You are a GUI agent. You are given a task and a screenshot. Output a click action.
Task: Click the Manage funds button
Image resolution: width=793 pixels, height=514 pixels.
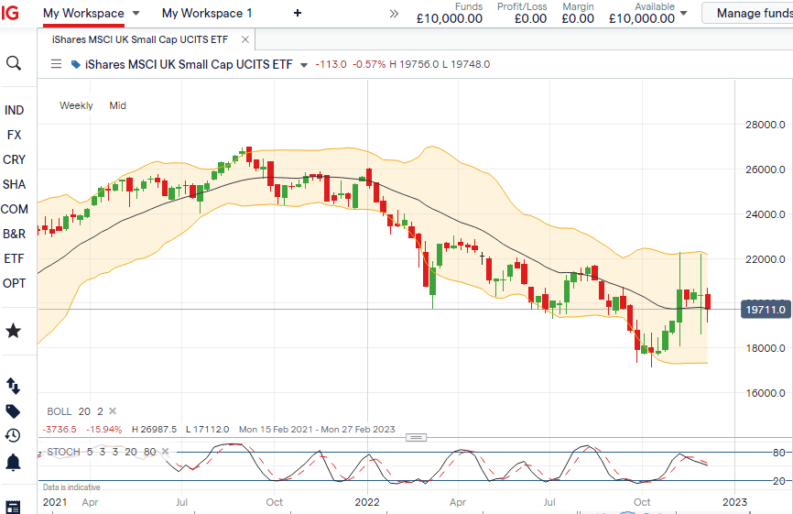(747, 13)
